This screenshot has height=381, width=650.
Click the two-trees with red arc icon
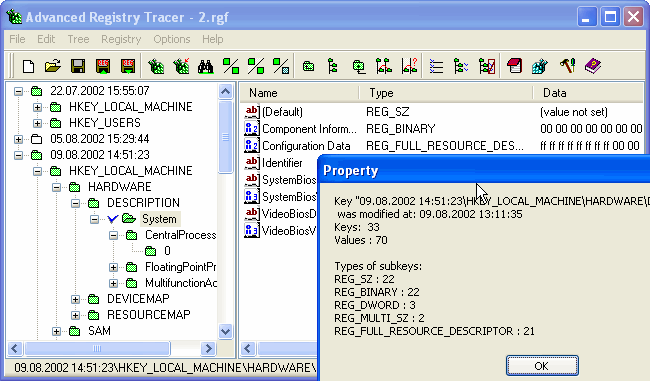[x=384, y=66]
